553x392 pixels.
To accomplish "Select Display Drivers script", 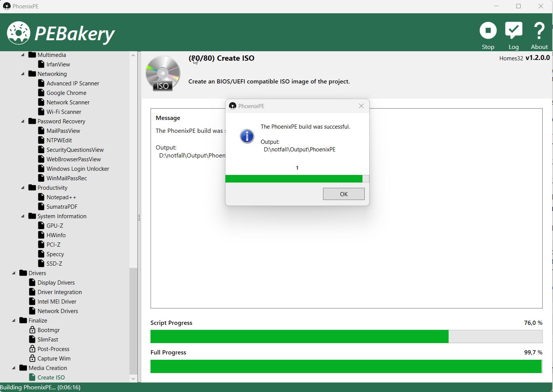I will tap(56, 282).
